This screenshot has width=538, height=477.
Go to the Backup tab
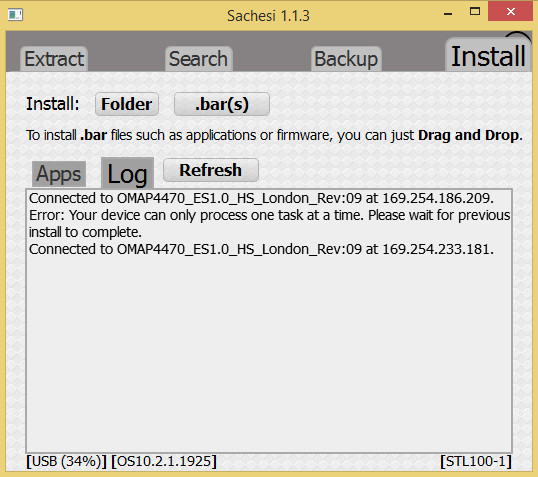click(346, 59)
